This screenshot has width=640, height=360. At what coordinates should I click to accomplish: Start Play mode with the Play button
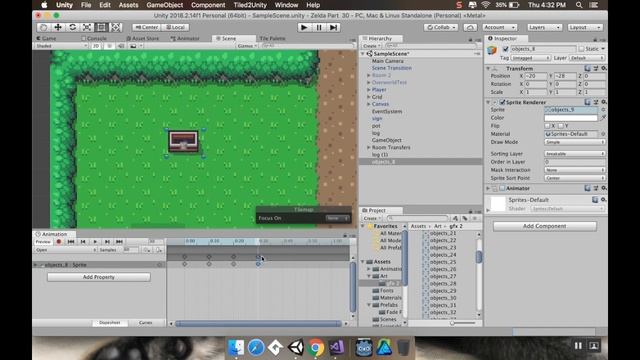tap(304, 27)
